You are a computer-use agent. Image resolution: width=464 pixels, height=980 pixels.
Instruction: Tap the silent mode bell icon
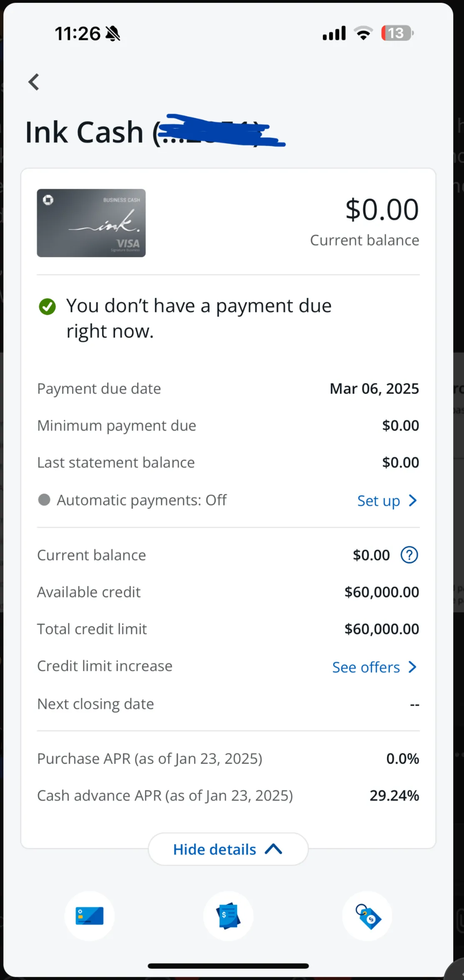click(112, 34)
